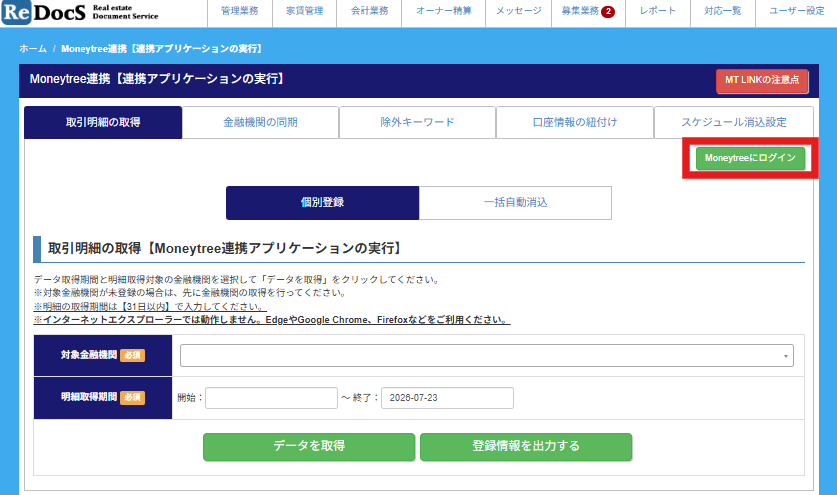Viewport: 837px width, 495px height.
Task: Open the 募集業務 menu
Action: (x=580, y=11)
